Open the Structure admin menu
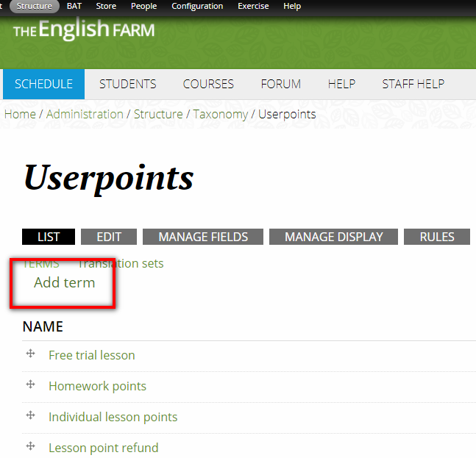Screen dimensions: 476x458 pyautogui.click(x=35, y=6)
